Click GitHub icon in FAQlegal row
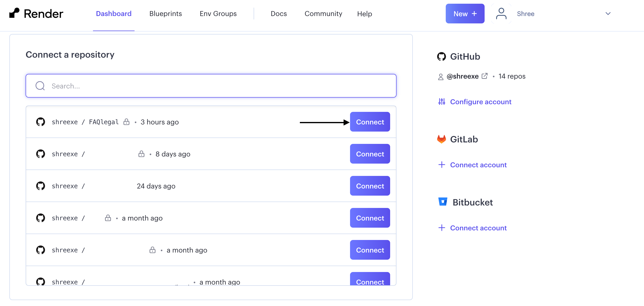 pyautogui.click(x=41, y=122)
